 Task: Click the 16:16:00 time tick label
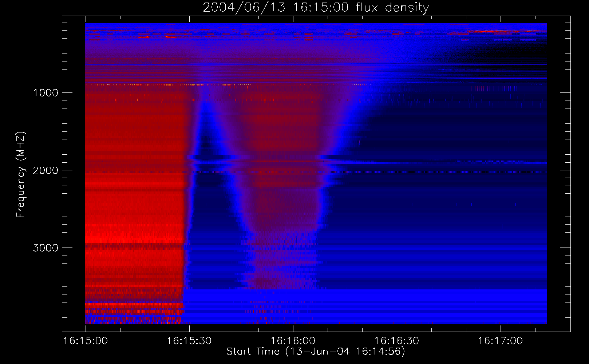click(293, 341)
